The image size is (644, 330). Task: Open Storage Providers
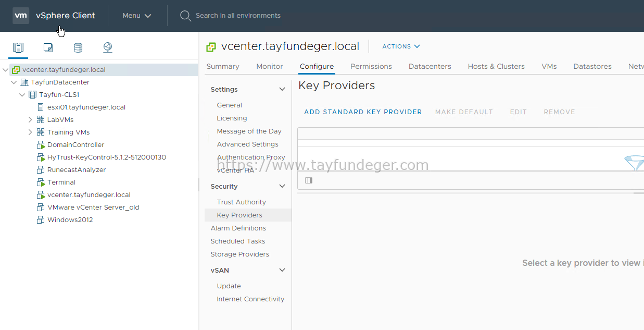(x=240, y=254)
